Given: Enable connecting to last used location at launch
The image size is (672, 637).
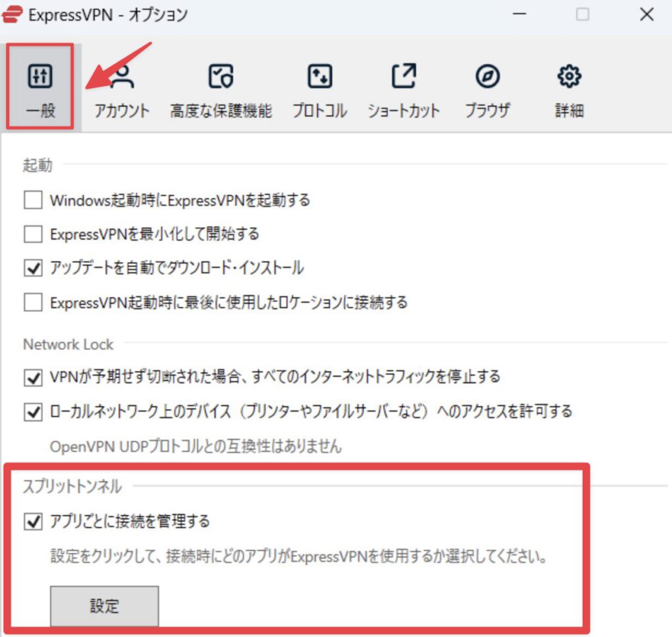Looking at the screenshot, I should click(32, 302).
